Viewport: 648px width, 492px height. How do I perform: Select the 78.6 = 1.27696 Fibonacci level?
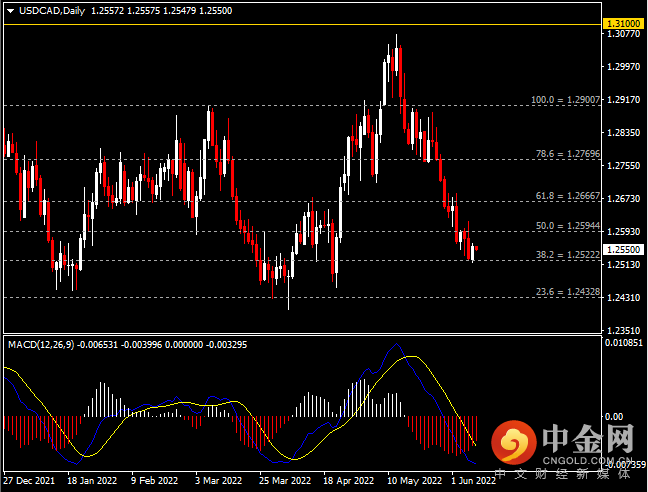tap(568, 154)
